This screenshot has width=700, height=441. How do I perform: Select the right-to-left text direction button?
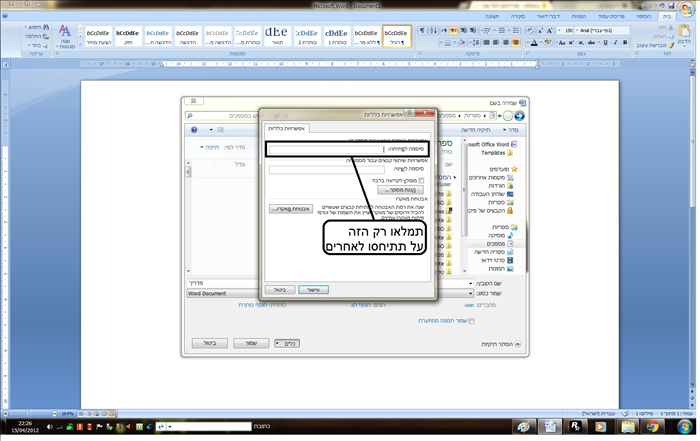click(x=453, y=30)
